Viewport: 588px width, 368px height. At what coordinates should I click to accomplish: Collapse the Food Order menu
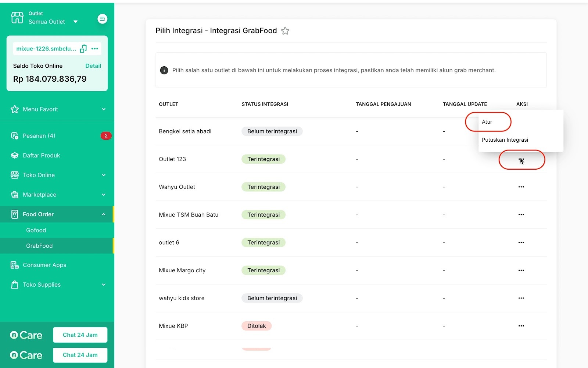[104, 214]
